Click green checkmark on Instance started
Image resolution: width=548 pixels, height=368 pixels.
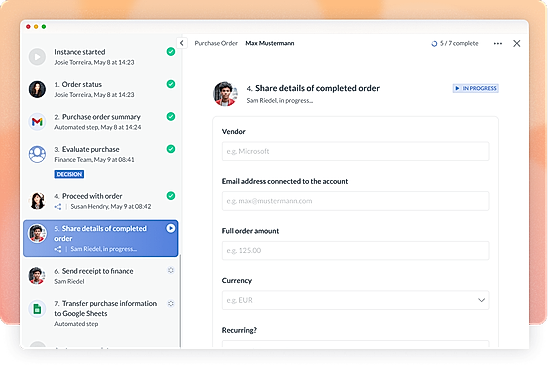click(171, 52)
